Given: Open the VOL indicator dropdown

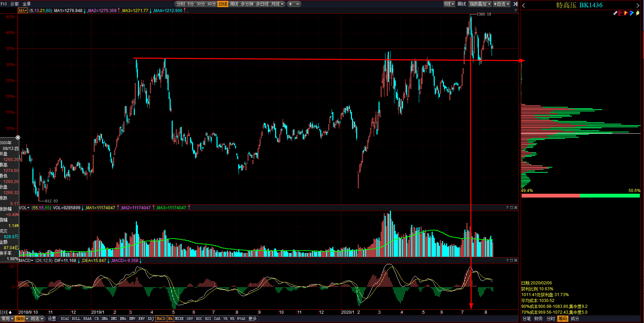Looking at the screenshot, I should [24, 208].
